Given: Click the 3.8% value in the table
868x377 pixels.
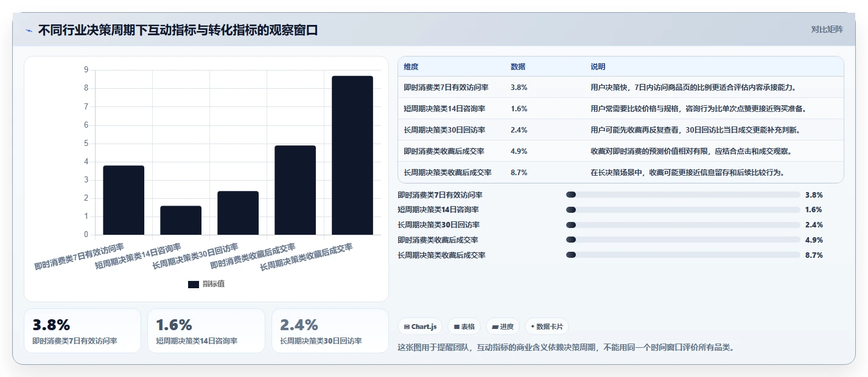Looking at the screenshot, I should pos(519,88).
